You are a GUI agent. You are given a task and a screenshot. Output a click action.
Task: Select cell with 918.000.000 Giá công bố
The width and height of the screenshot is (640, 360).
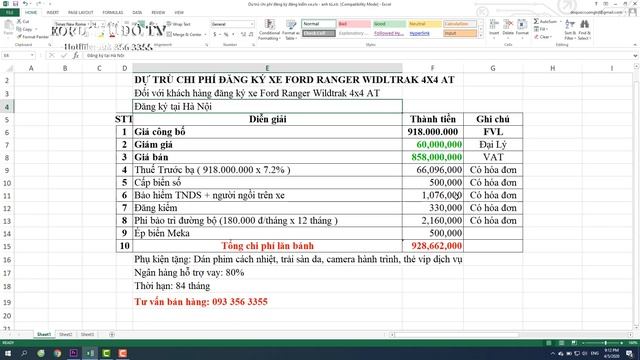(433, 132)
